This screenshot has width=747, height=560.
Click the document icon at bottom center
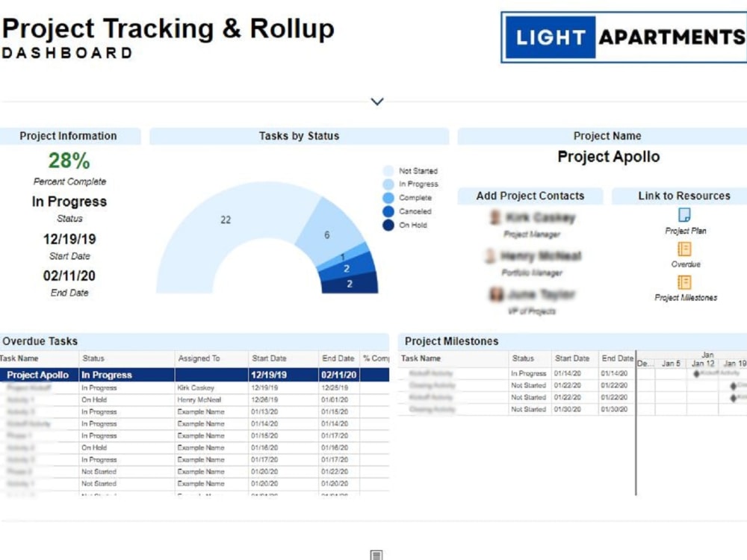[375, 555]
